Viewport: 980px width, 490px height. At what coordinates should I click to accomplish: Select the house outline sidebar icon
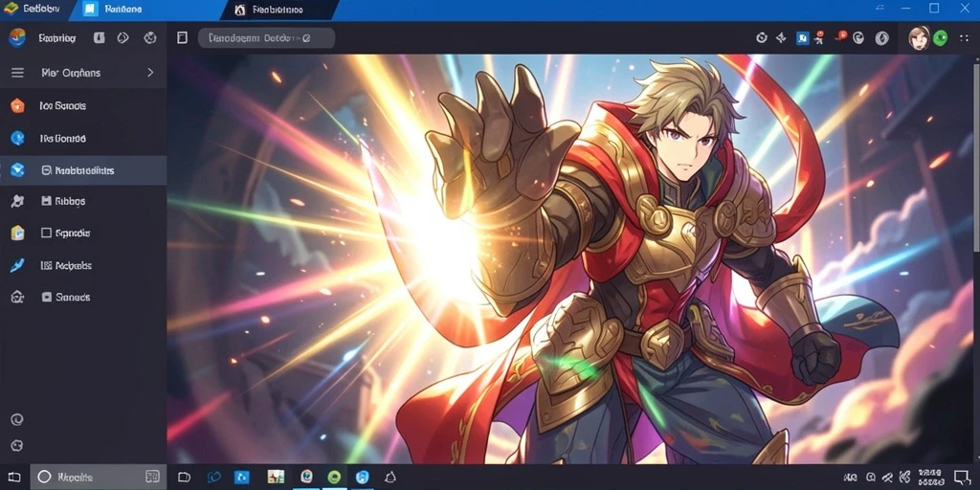click(17, 298)
